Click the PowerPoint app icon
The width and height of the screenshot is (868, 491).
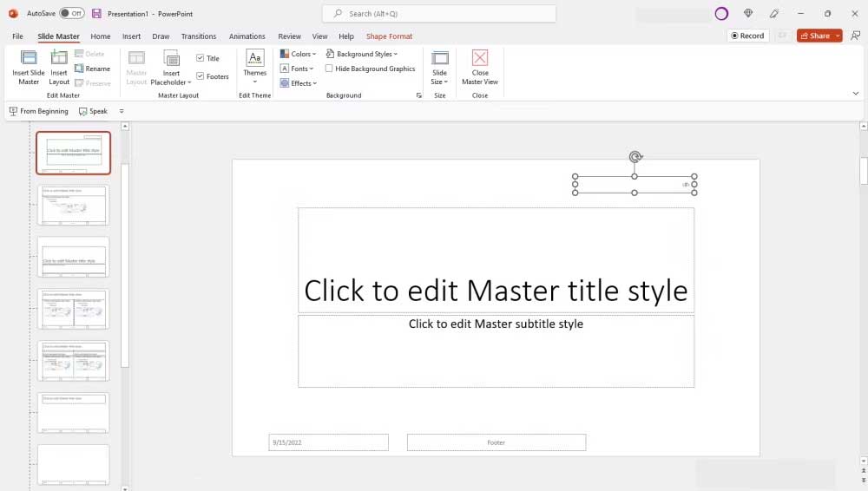(x=13, y=13)
